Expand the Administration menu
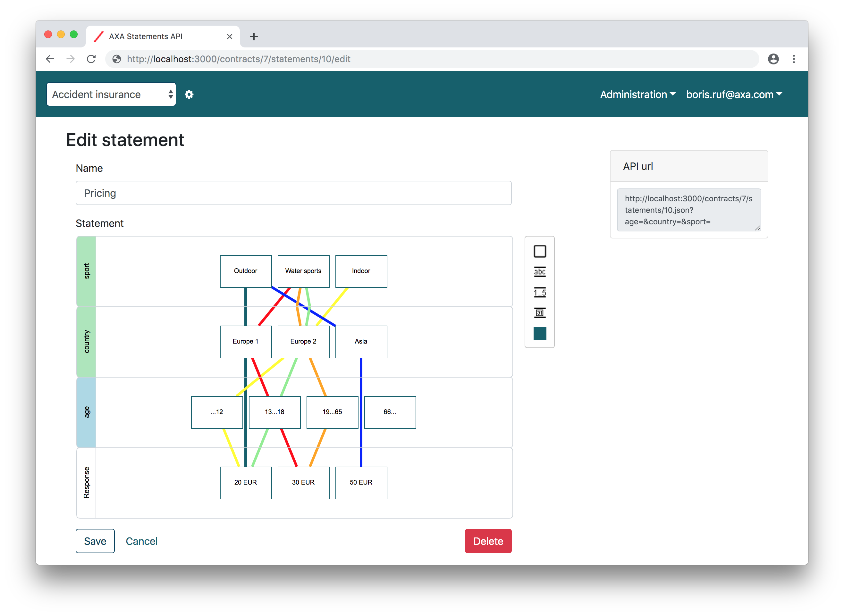The image size is (844, 616). (637, 94)
